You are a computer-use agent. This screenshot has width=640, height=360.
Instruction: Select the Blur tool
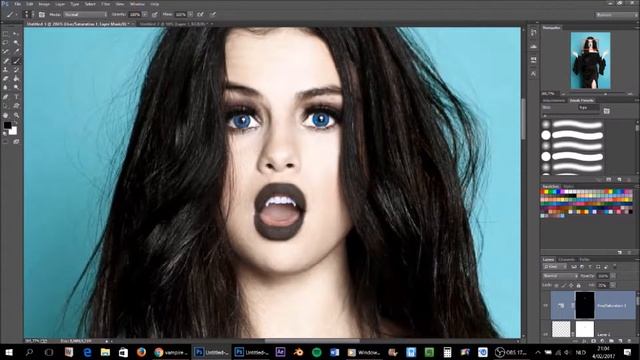tap(6, 87)
